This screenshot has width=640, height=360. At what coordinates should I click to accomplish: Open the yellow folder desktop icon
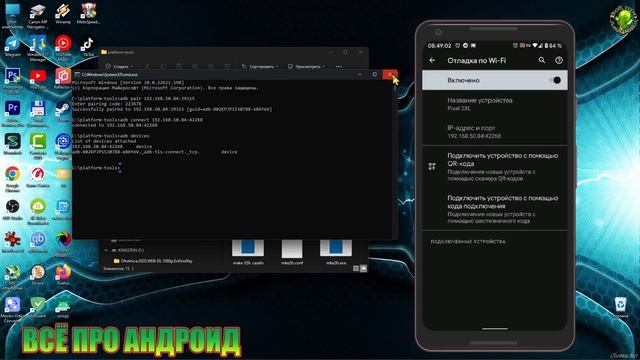pyautogui.click(x=63, y=177)
